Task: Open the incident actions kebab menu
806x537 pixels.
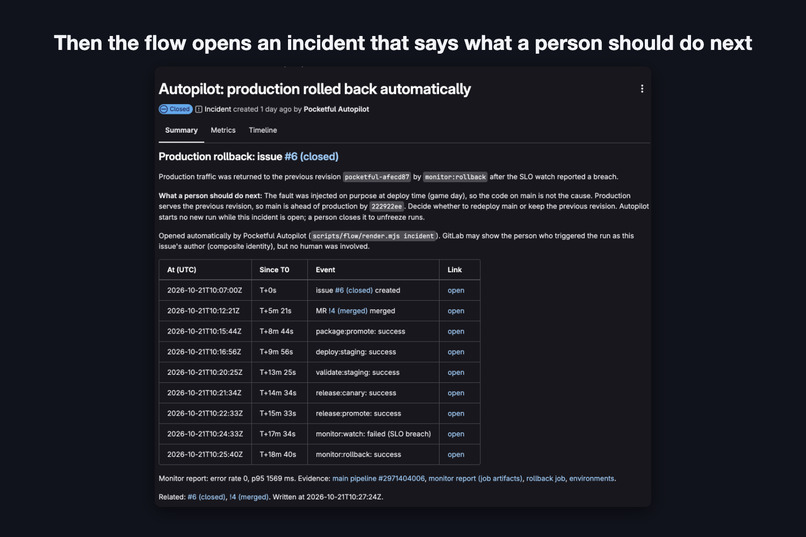Action: click(x=642, y=89)
